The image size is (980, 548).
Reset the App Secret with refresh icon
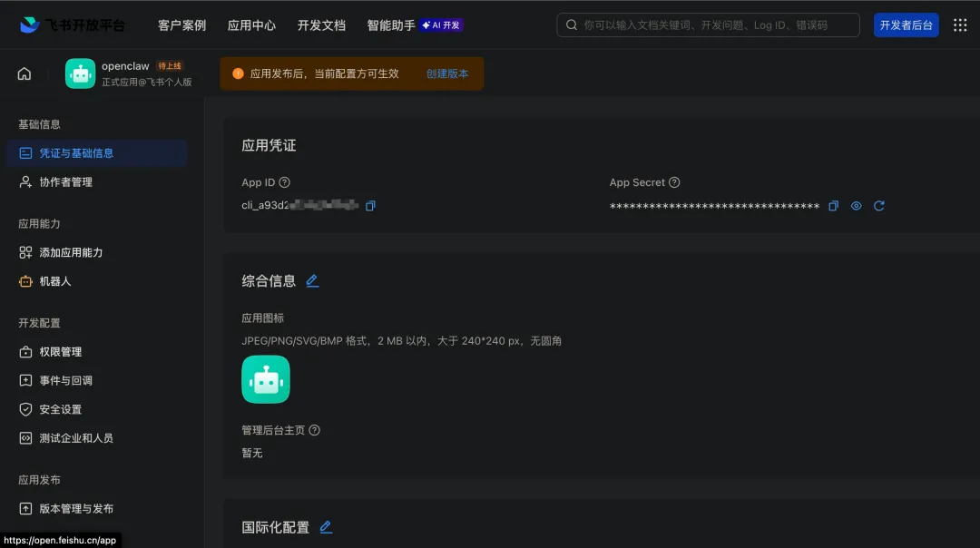coord(878,206)
